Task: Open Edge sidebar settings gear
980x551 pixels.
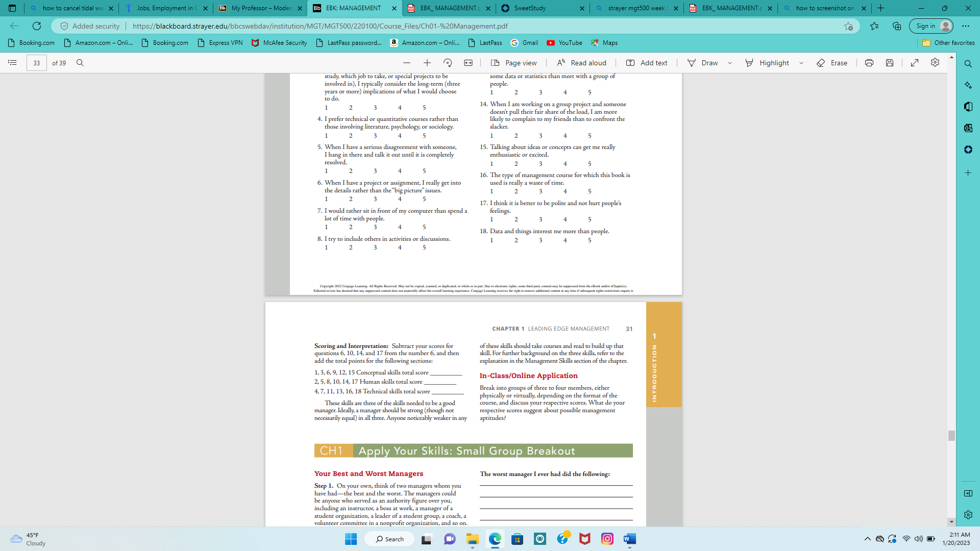Action: click(x=968, y=515)
